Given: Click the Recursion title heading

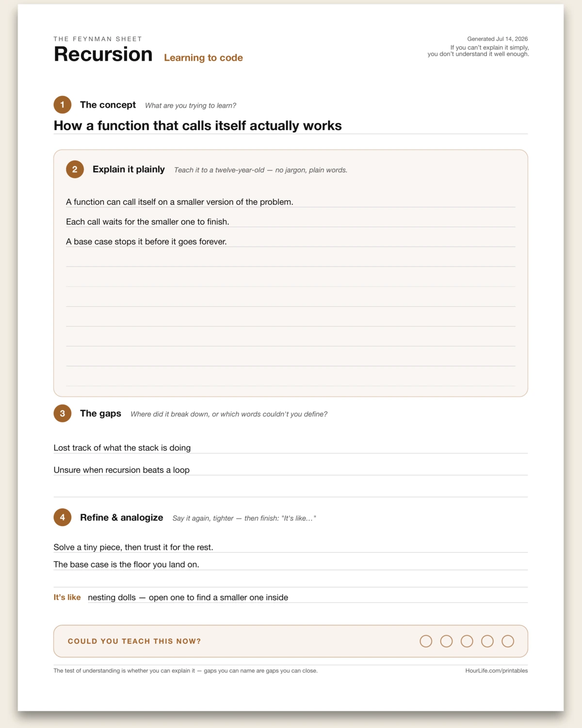Looking at the screenshot, I should 103,54.
